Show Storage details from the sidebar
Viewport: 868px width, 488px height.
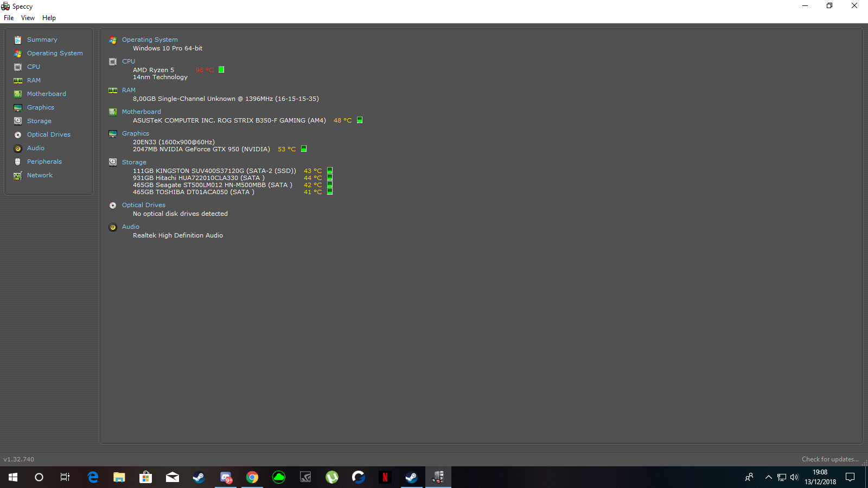click(39, 121)
